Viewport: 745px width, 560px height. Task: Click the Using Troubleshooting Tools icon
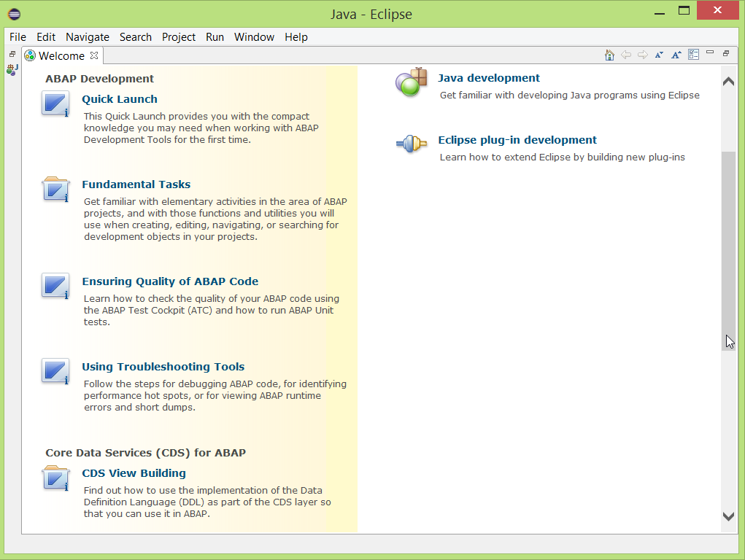point(55,371)
